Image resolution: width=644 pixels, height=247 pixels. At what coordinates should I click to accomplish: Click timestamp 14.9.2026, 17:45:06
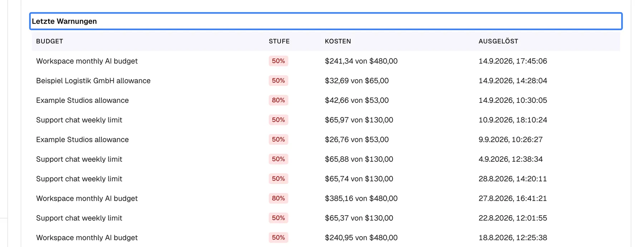(x=513, y=61)
